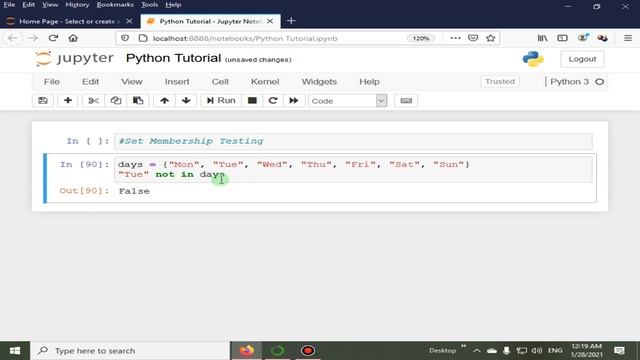Save the notebook with the floppy disk icon
Image resolution: width=640 pixels, height=360 pixels.
[x=43, y=100]
